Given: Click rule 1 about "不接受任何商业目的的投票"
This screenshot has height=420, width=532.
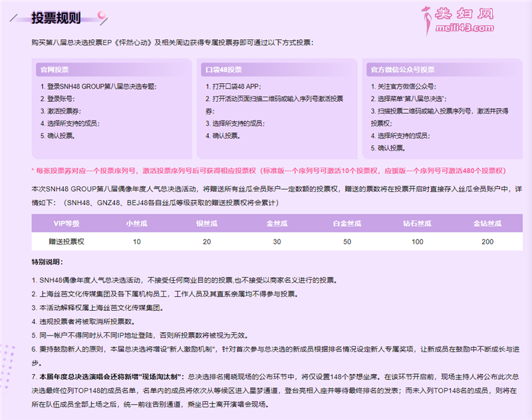Looking at the screenshot, I should click(184, 280).
